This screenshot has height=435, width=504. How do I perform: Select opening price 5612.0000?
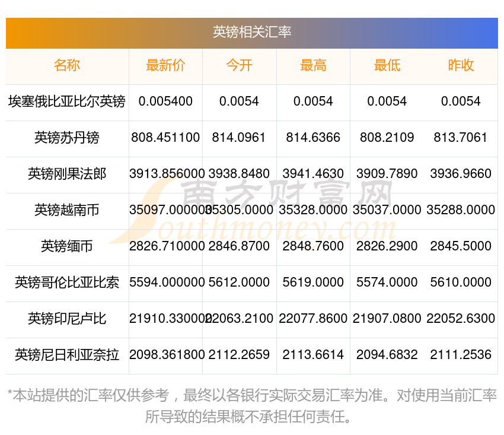(239, 282)
